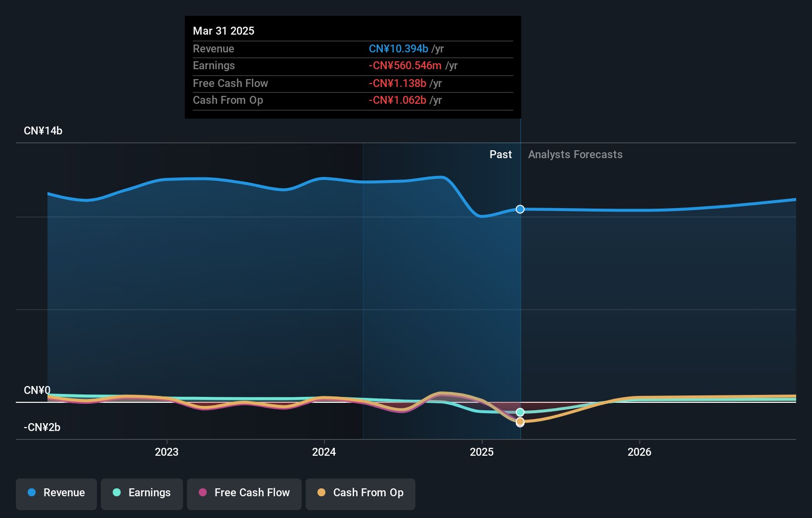The width and height of the screenshot is (812, 518).
Task: Click the magenta dot in Free Cash Flow legend
Action: [203, 492]
